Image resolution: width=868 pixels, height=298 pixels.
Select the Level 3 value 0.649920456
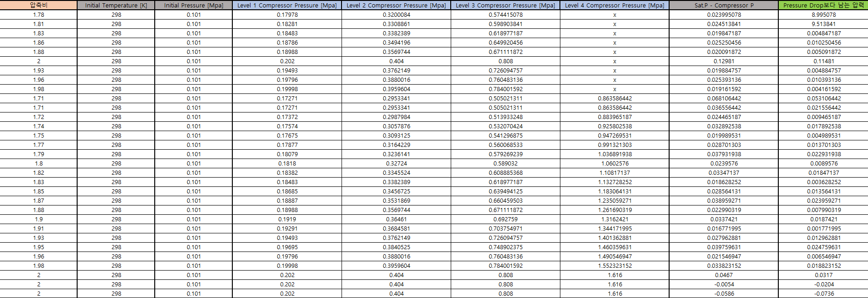(506, 42)
